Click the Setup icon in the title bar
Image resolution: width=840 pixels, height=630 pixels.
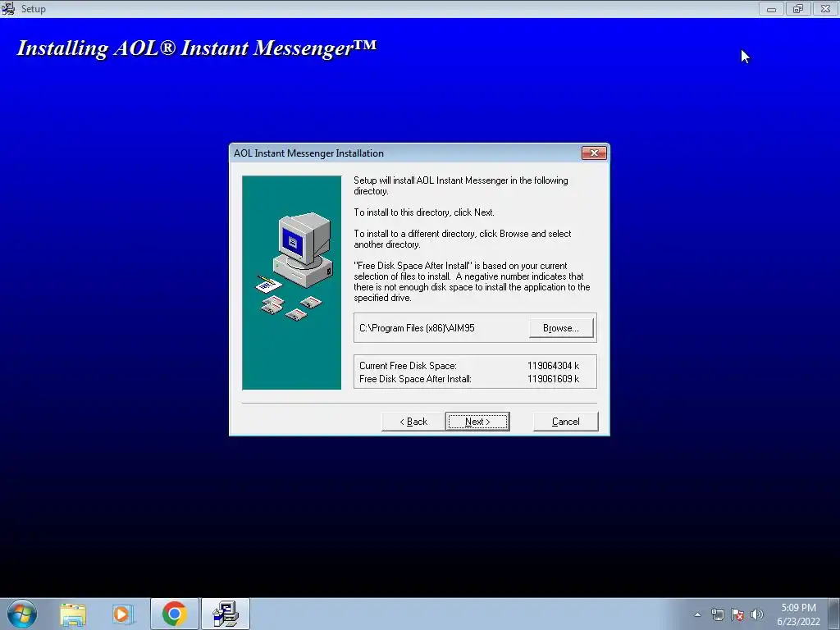(x=8, y=8)
